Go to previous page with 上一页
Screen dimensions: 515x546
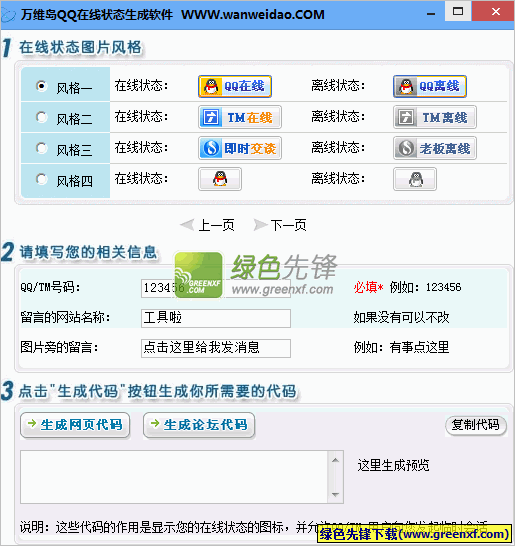pos(208,225)
